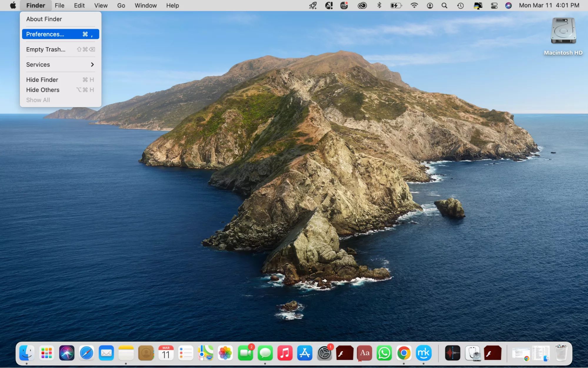Viewport: 588px width, 368px height.
Task: Open the App Store from the Dock
Action: point(305,353)
